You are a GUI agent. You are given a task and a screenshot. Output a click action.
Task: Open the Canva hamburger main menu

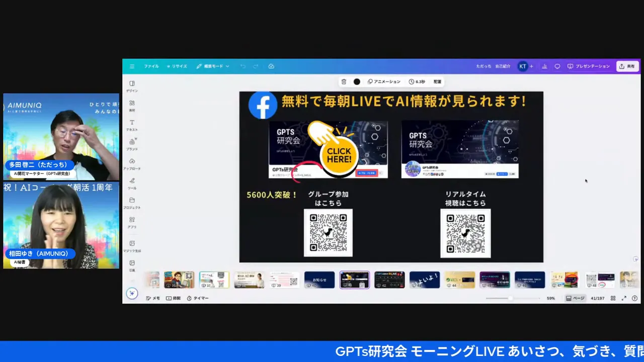click(132, 66)
